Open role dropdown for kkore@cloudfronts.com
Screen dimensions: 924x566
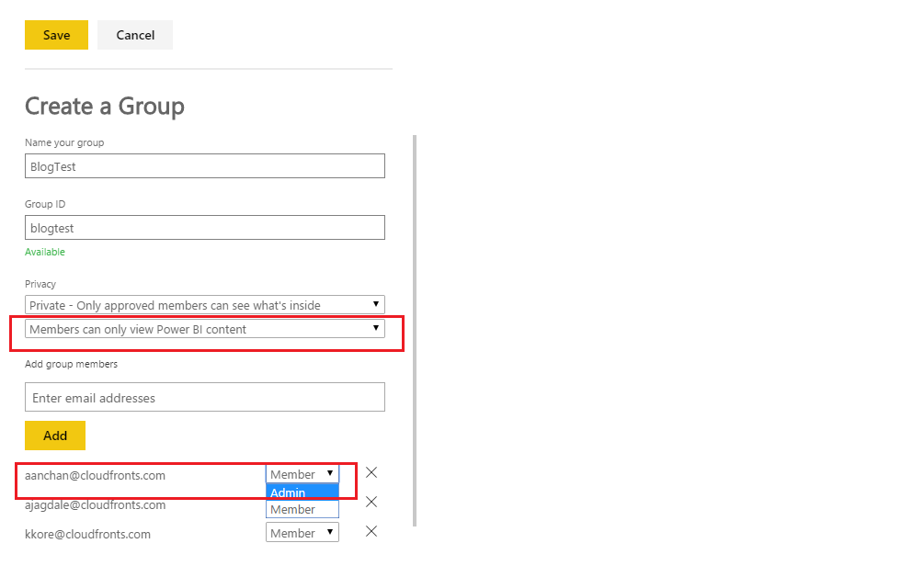[302, 532]
